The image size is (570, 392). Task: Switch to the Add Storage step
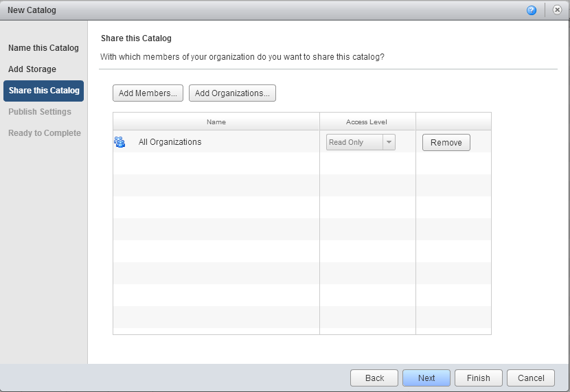[32, 69]
